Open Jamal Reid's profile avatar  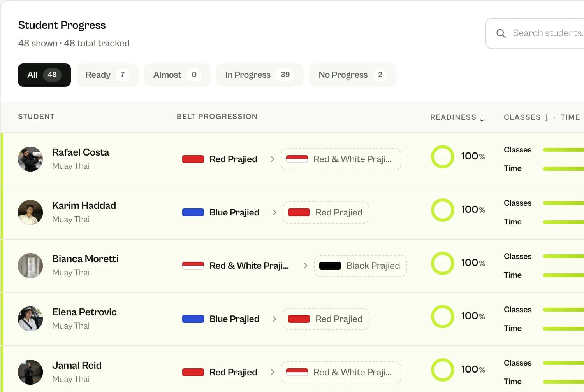(30, 372)
